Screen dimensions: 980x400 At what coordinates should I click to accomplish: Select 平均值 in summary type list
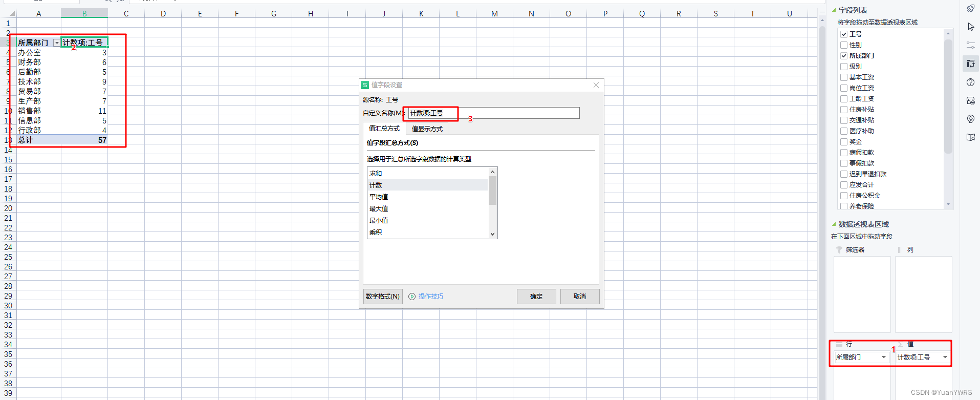coord(427,197)
